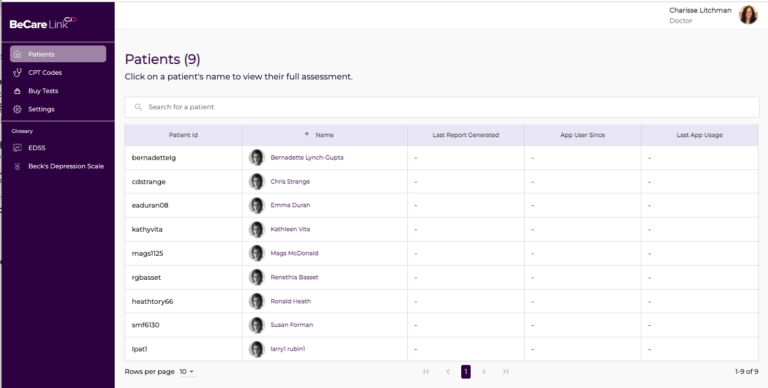
Task: Click patient id kathyvita
Action: [x=147, y=229]
